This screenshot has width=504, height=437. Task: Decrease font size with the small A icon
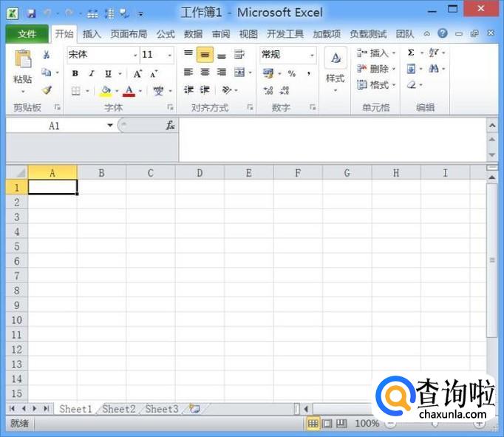[x=154, y=74]
